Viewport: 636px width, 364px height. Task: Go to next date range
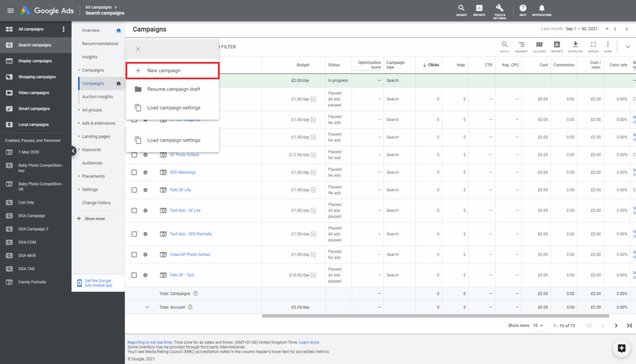[x=627, y=29]
